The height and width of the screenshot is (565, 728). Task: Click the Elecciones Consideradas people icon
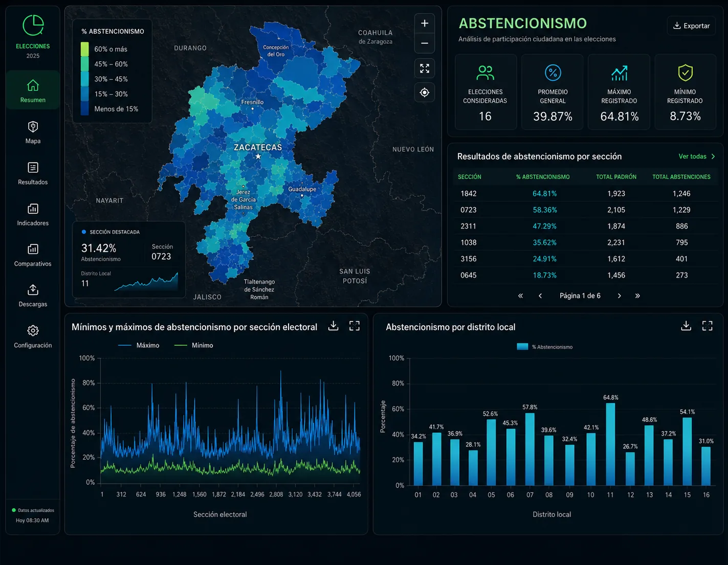(x=485, y=73)
